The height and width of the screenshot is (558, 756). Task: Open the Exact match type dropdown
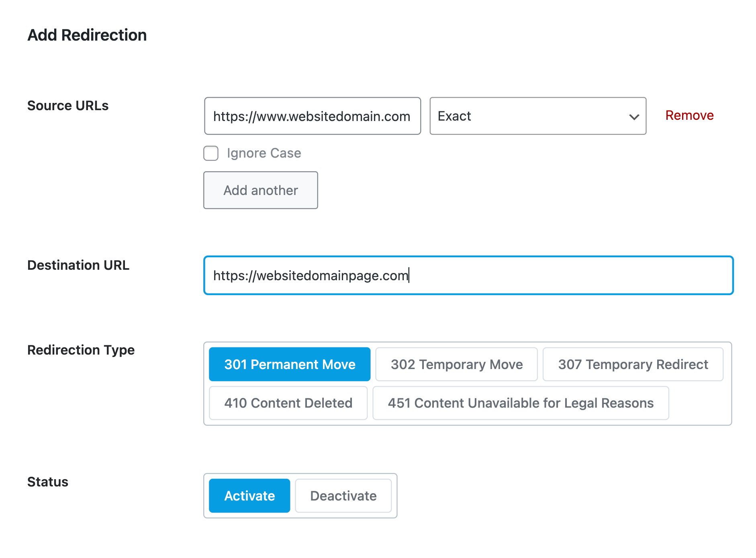coord(537,116)
